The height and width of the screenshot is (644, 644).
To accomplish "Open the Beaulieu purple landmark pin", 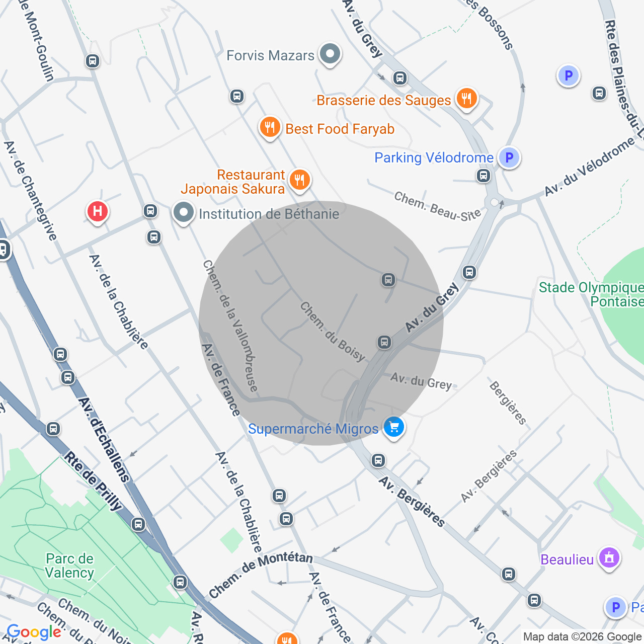I will (x=609, y=558).
